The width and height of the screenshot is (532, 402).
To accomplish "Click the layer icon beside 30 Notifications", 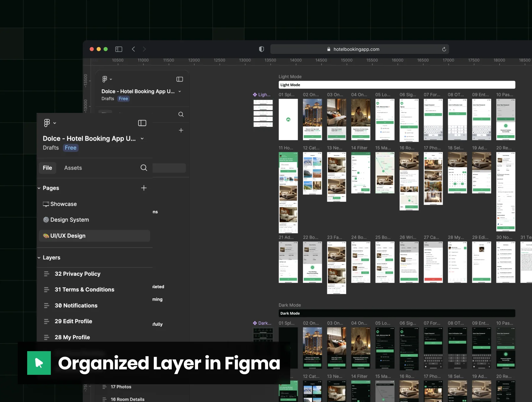I will click(47, 306).
